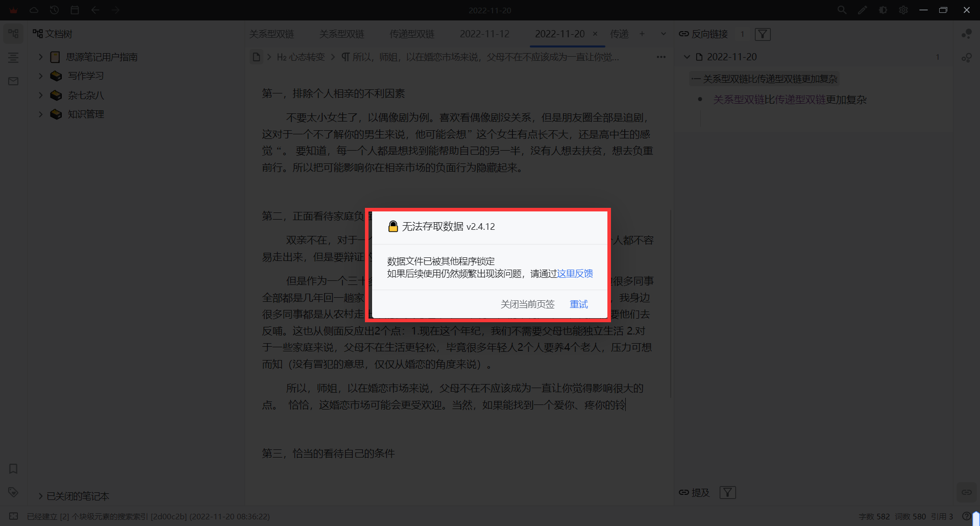980x526 pixels.
Task: Open the 关系型双链比传递型双链更加复杂 backlink item
Action: [790, 100]
